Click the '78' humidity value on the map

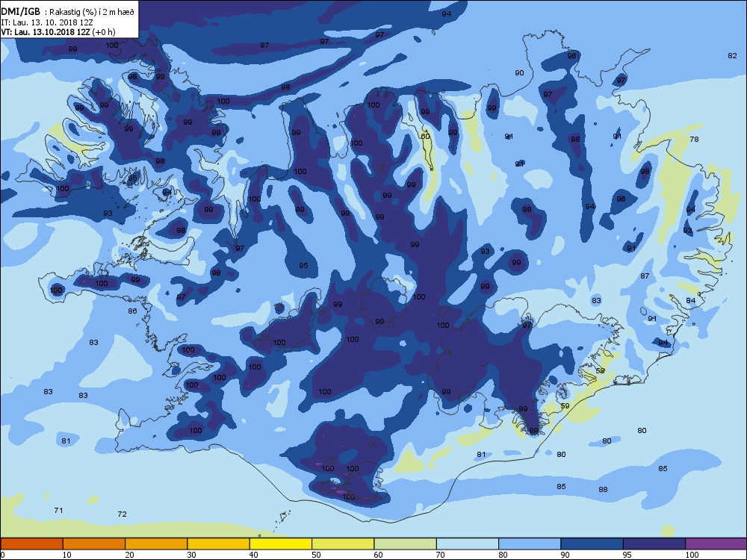point(694,139)
